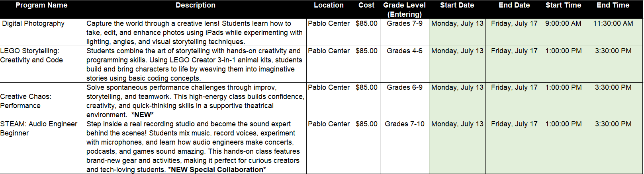Select the Start Date column header
Screen dimensions: 644x174
coord(457,6)
